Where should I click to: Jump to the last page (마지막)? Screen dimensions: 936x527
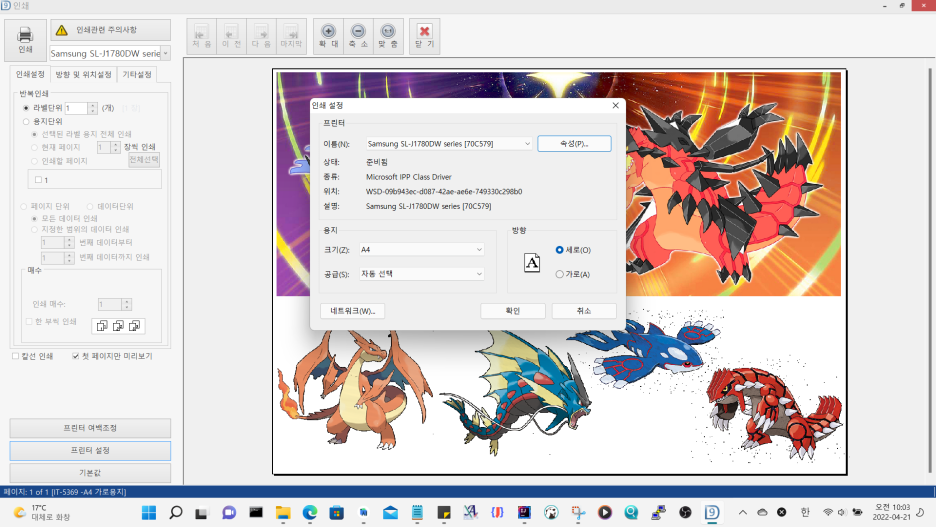click(291, 36)
